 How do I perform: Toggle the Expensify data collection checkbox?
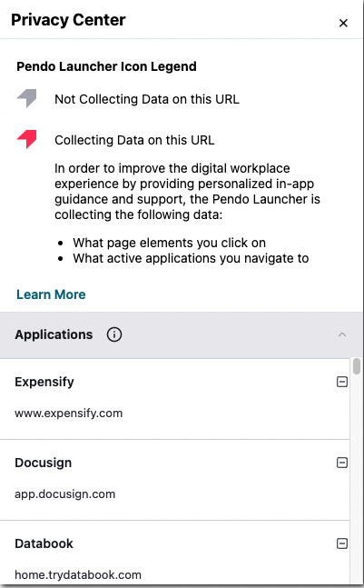[342, 382]
